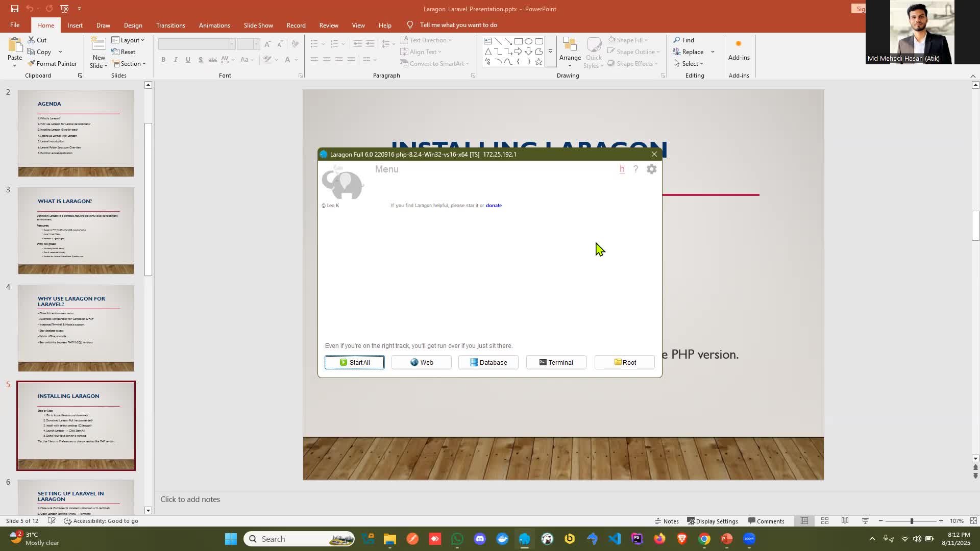This screenshot has width=980, height=551.
Task: Click the Database button in Laragon
Action: (x=488, y=362)
